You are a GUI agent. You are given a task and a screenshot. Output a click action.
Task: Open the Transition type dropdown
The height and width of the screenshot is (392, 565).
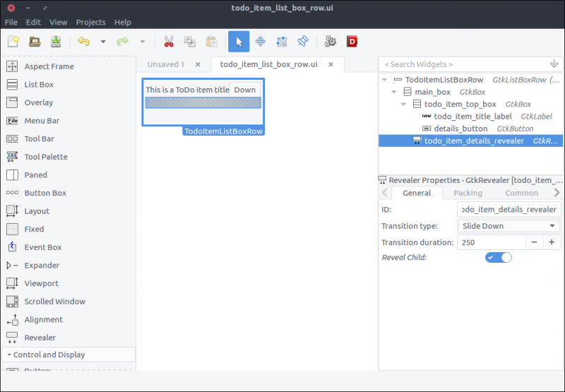[509, 226]
